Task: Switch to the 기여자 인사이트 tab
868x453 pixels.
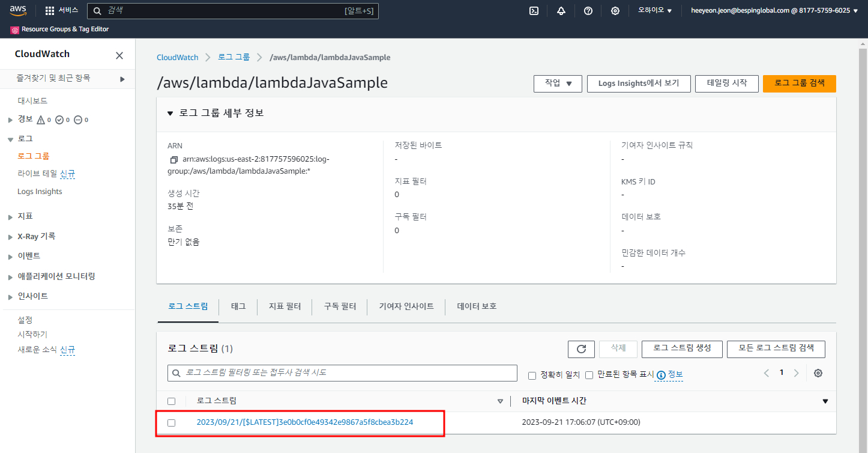Action: pos(406,306)
